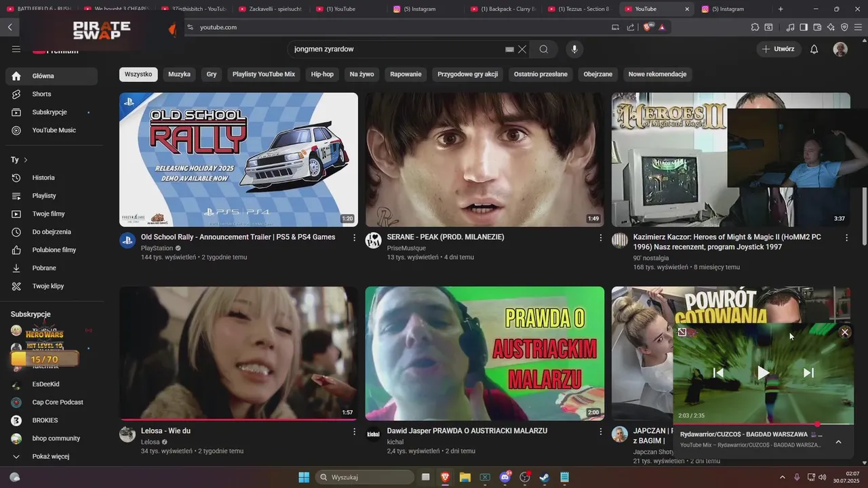Open the Brave playlist music note icon
Image resolution: width=868 pixels, height=488 pixels.
pos(790,27)
